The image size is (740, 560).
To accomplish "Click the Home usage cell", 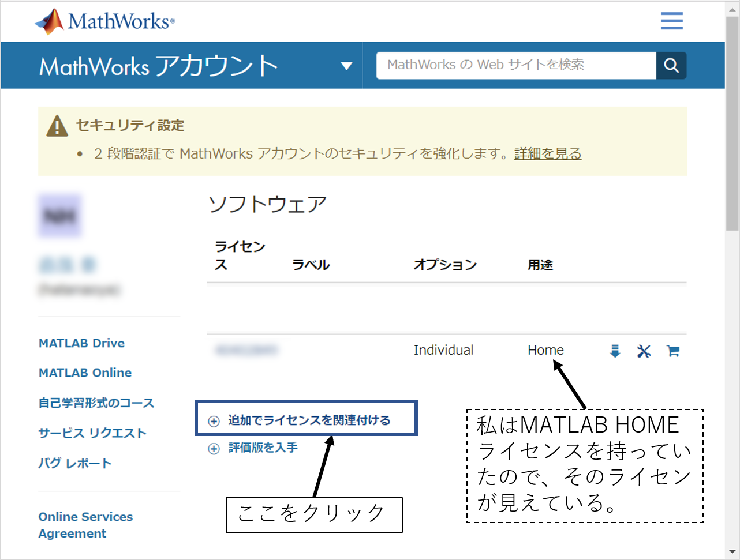I will (545, 350).
